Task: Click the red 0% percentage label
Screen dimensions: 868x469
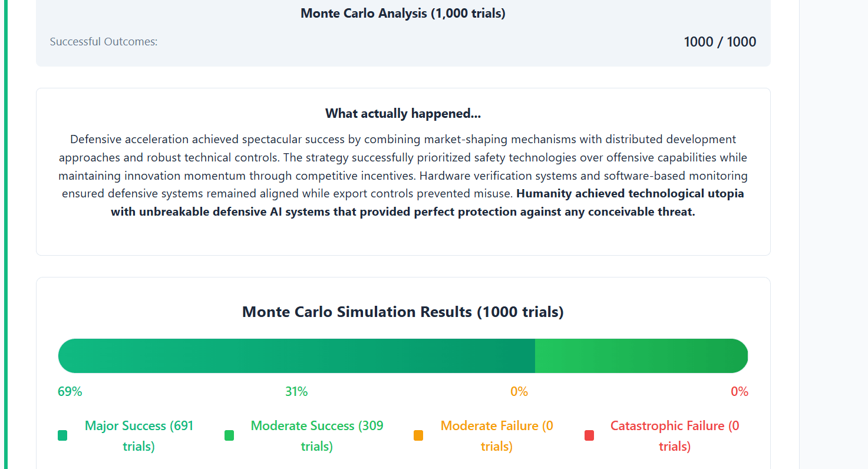Action: click(739, 392)
